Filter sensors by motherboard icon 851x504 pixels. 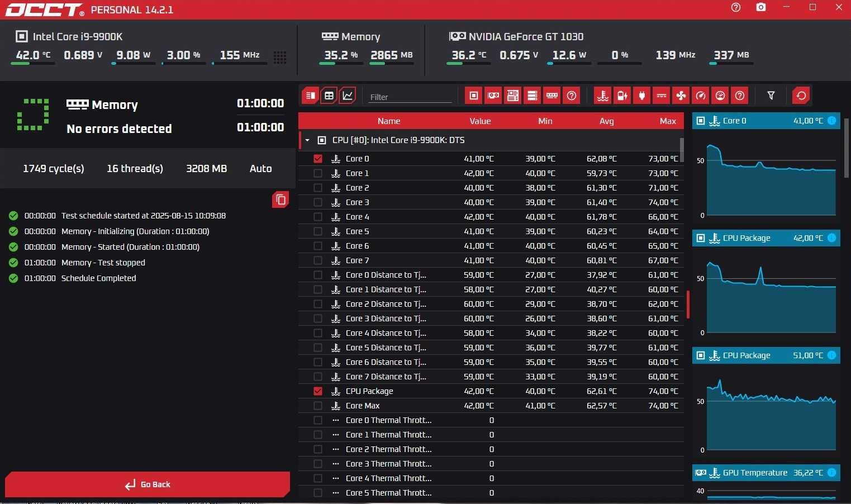tap(513, 96)
